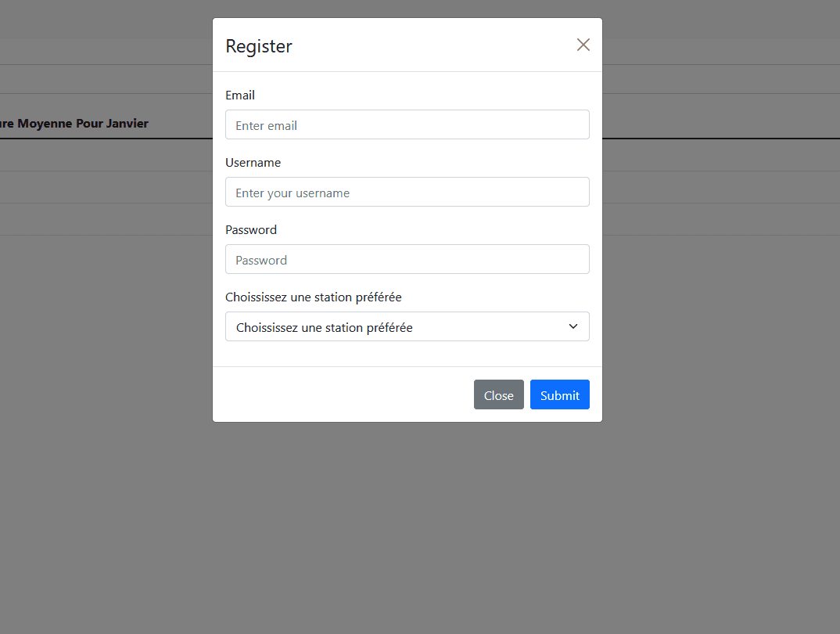Click the Register dialog title

[x=259, y=46]
